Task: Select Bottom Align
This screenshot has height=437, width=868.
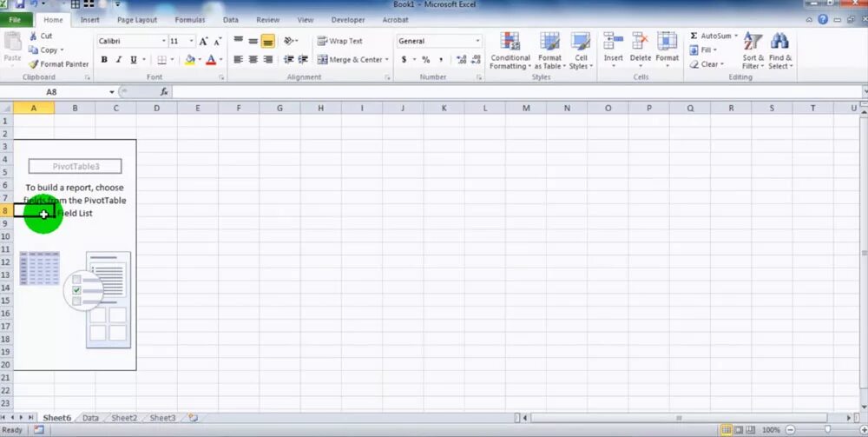Action: 268,41
